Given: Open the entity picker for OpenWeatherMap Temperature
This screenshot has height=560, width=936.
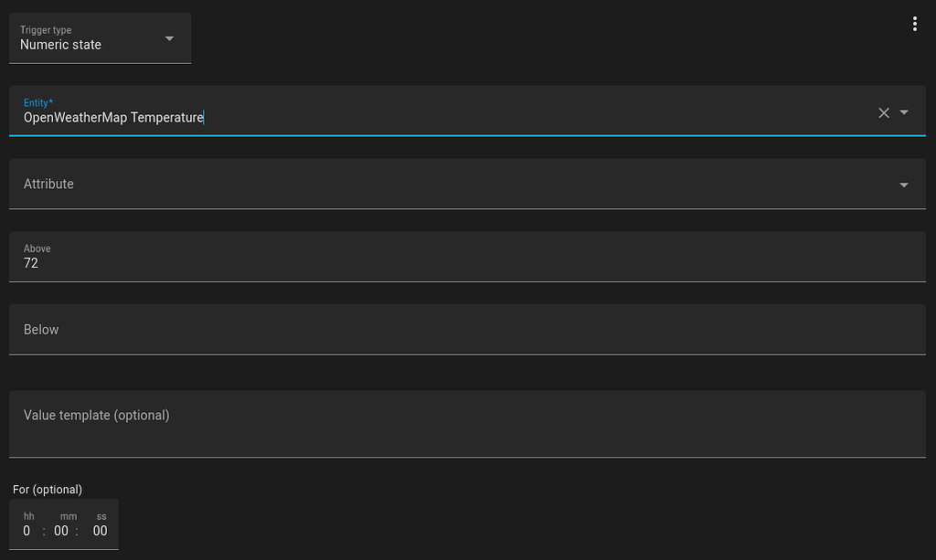Looking at the screenshot, I should pyautogui.click(x=366, y=117).
